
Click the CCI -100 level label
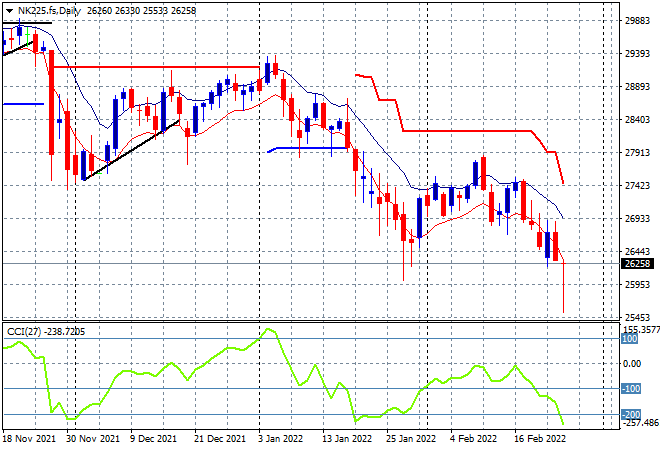pyautogui.click(x=631, y=389)
